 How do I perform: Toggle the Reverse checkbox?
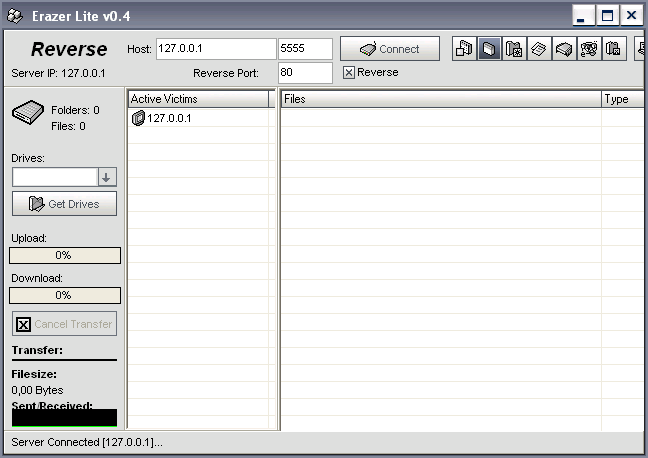tap(348, 73)
